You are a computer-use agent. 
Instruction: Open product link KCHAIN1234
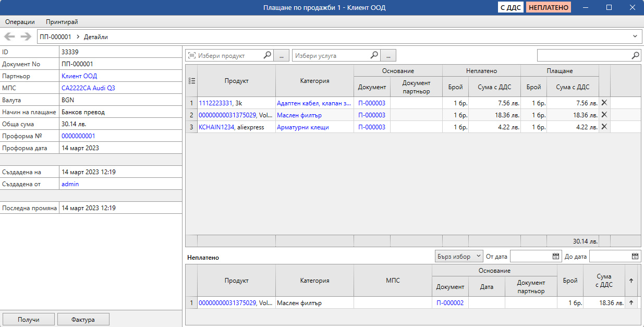pyautogui.click(x=217, y=127)
